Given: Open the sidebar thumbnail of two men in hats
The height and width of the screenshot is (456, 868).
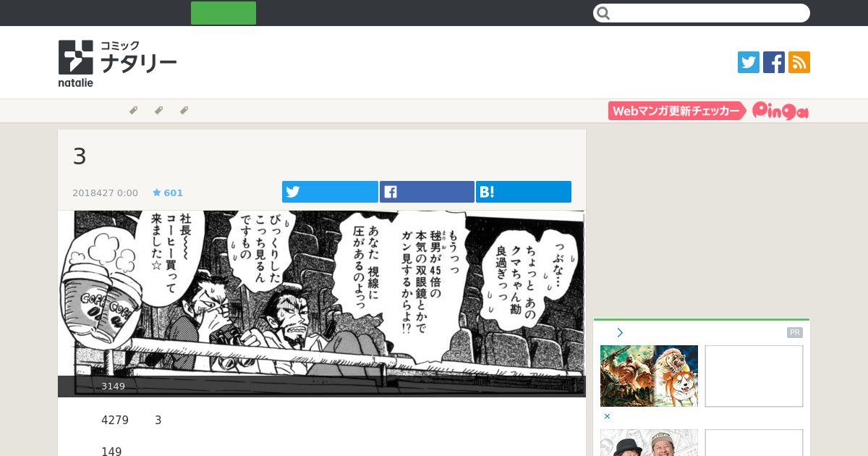Looking at the screenshot, I should pos(649,443).
